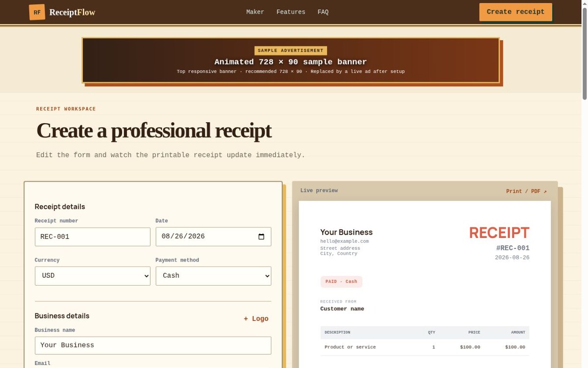The height and width of the screenshot is (368, 588).
Task: Click the Business details heading
Action: coord(62,316)
